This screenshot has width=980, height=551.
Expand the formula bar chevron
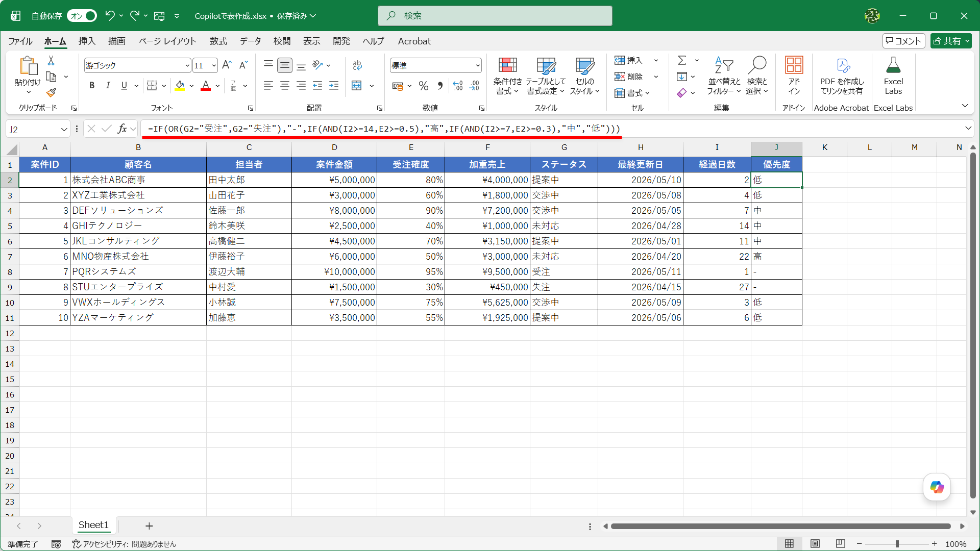pyautogui.click(x=968, y=128)
